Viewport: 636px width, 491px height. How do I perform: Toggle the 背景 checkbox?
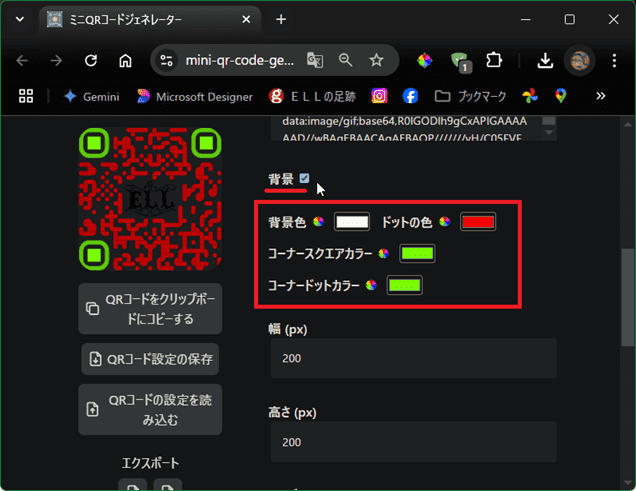click(305, 179)
